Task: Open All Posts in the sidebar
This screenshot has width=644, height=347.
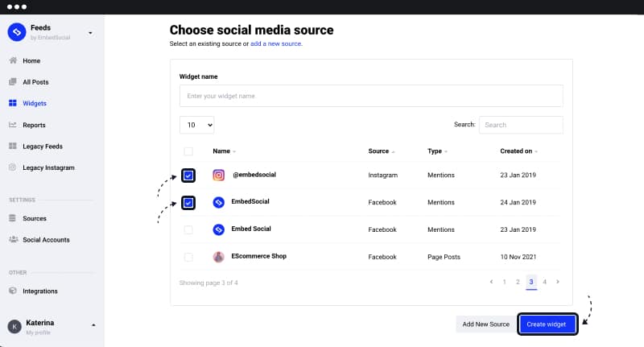Action: tap(35, 82)
